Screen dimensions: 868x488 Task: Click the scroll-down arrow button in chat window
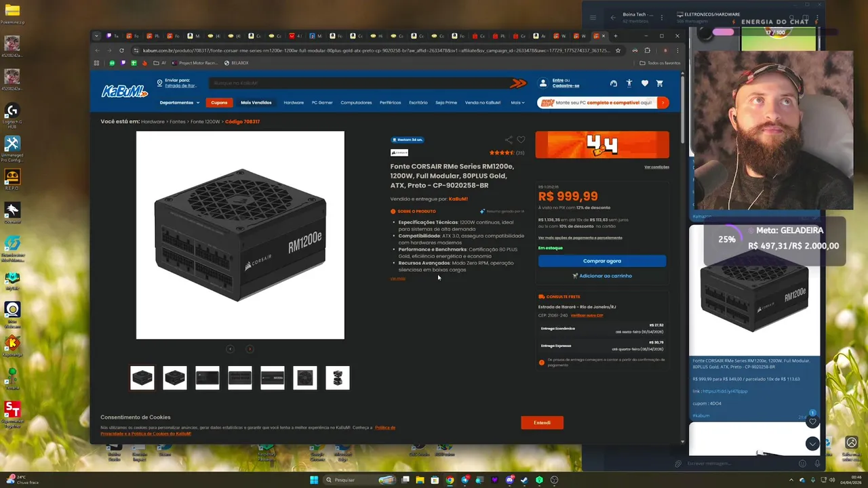(x=812, y=443)
